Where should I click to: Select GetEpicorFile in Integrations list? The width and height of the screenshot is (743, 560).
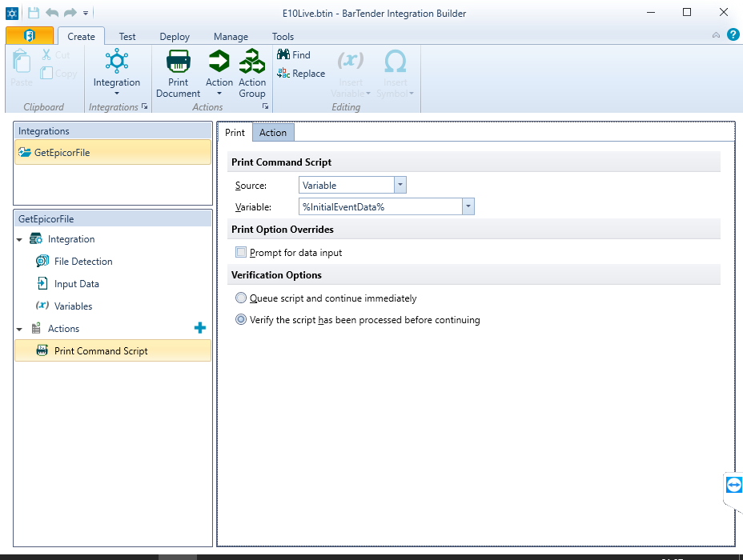pyautogui.click(x=113, y=153)
